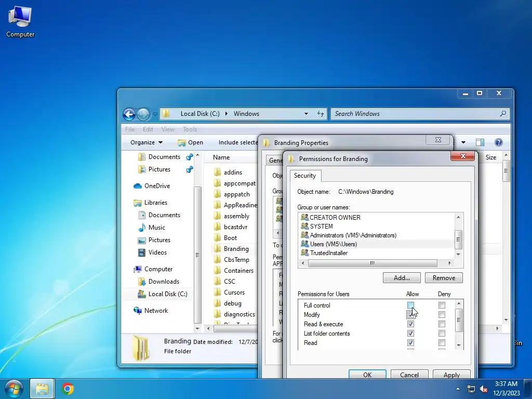The image size is (532, 399).
Task: Check Deny for Read & execute
Action: pos(442,324)
